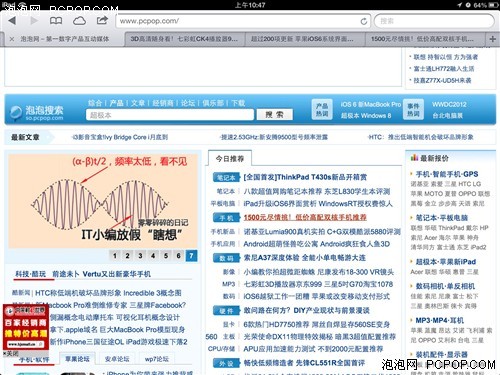Image resolution: width=500 pixels, height=375 pixels.
Task: Tap the Safari back arrow
Action: [12, 21]
